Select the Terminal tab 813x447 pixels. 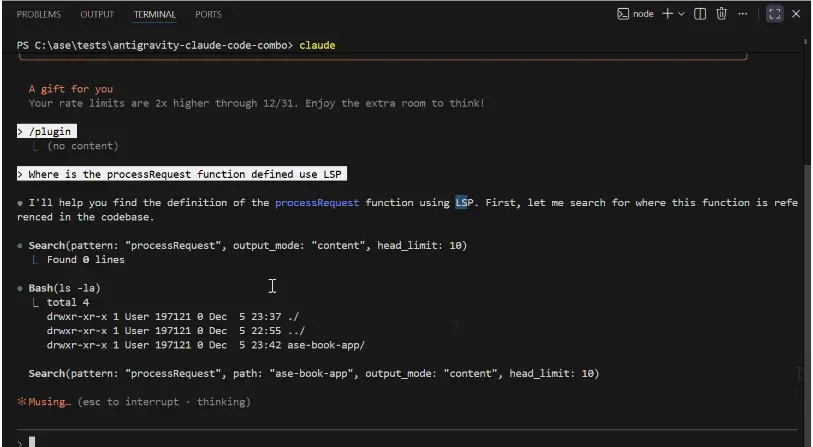coord(154,15)
